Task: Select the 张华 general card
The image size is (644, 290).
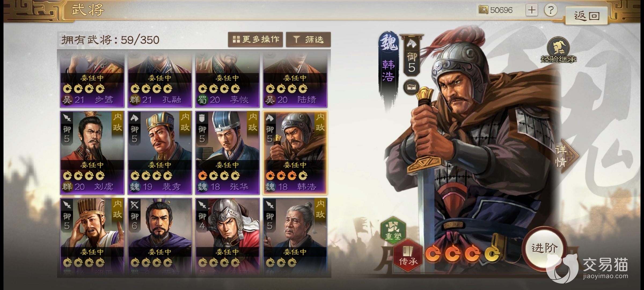Action: [x=227, y=153]
